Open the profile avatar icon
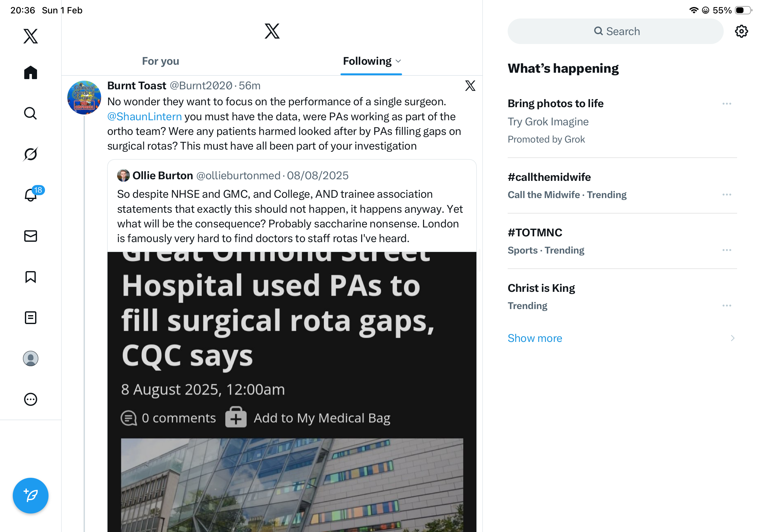The image size is (762, 532). click(31, 358)
